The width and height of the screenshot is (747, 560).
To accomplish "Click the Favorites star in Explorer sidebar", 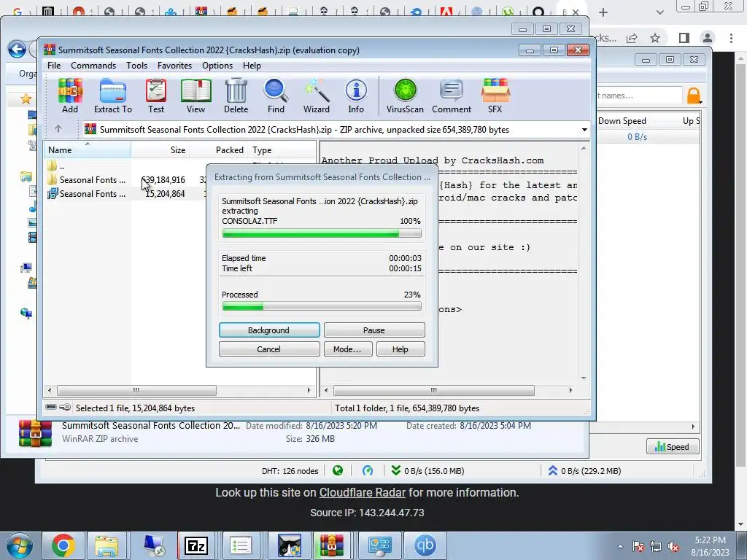I will click(26, 98).
